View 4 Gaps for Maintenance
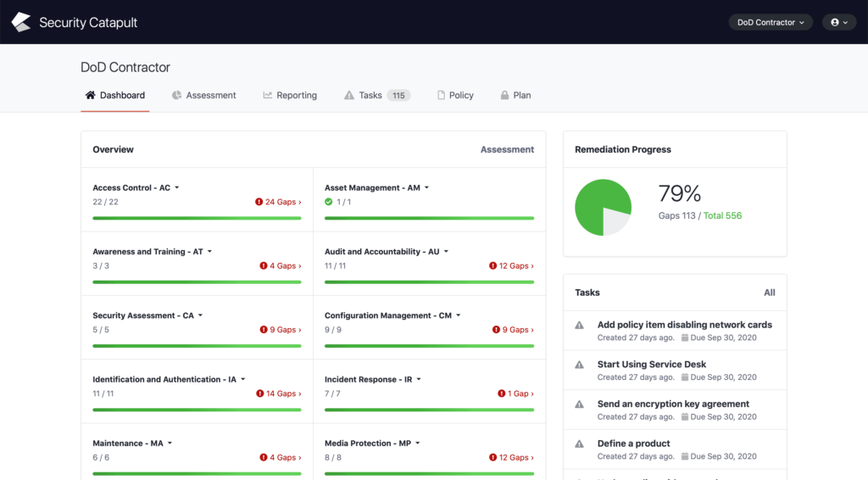 point(281,458)
